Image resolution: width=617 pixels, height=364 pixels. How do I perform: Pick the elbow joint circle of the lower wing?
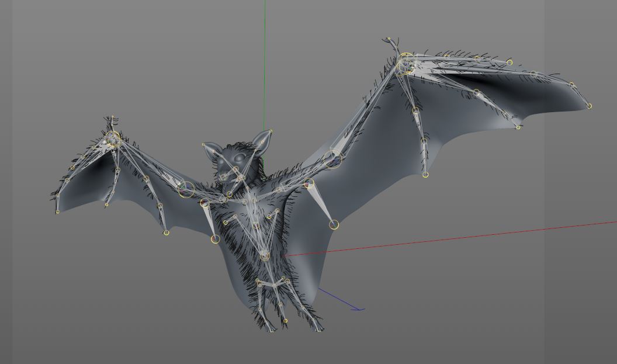point(186,189)
